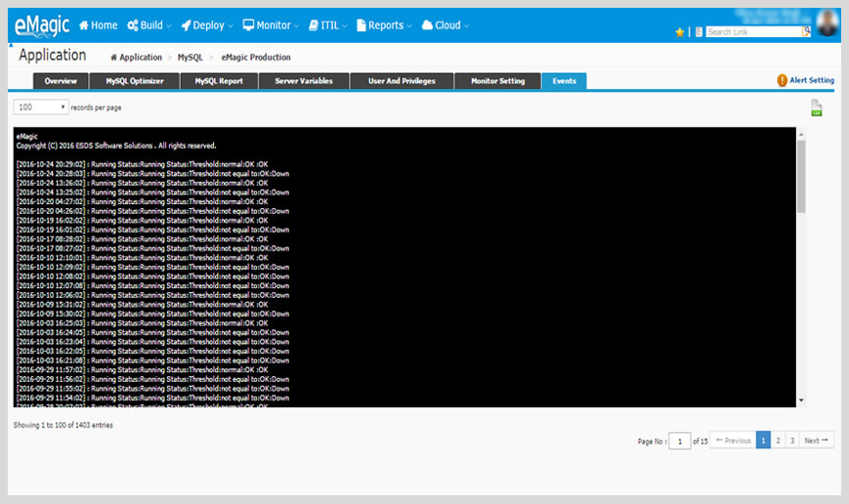Go to page 2 in pagination
849x504 pixels.
778,441
